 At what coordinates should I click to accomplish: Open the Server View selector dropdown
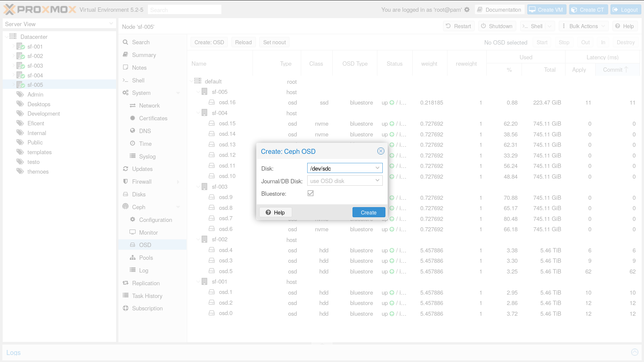coord(111,23)
